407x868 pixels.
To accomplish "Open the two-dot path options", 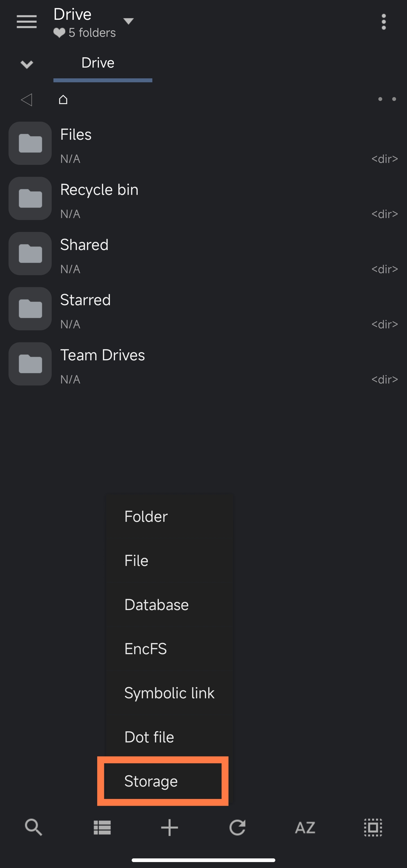I will 387,99.
